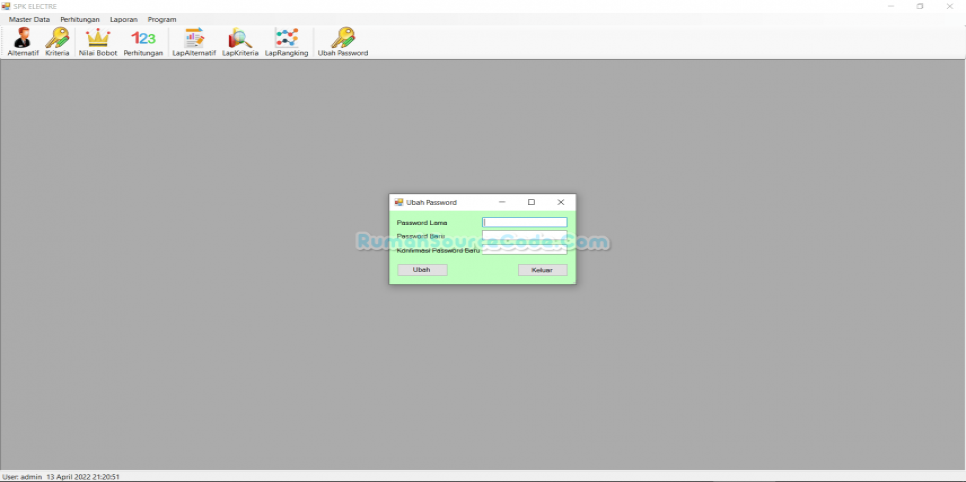Open the Perhitungan menu
The height and width of the screenshot is (482, 966).
pos(80,19)
